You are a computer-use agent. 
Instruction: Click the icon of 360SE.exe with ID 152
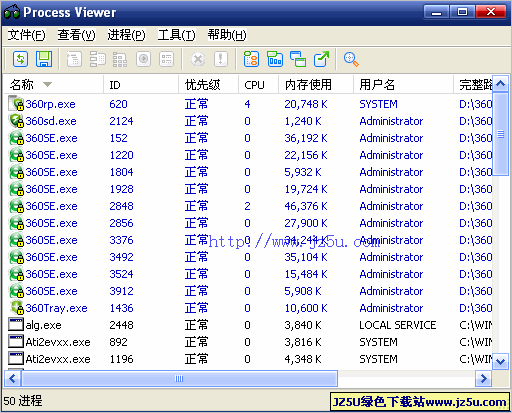(x=16, y=138)
